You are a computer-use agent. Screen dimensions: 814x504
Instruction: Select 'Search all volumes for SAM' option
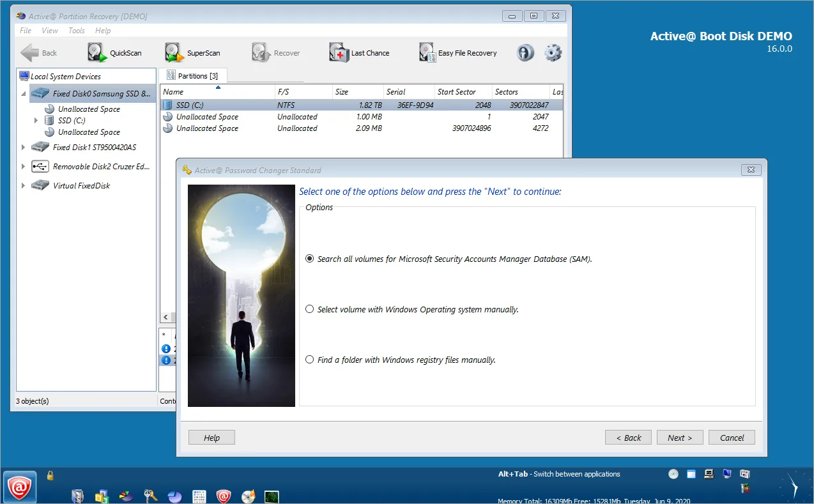click(310, 259)
